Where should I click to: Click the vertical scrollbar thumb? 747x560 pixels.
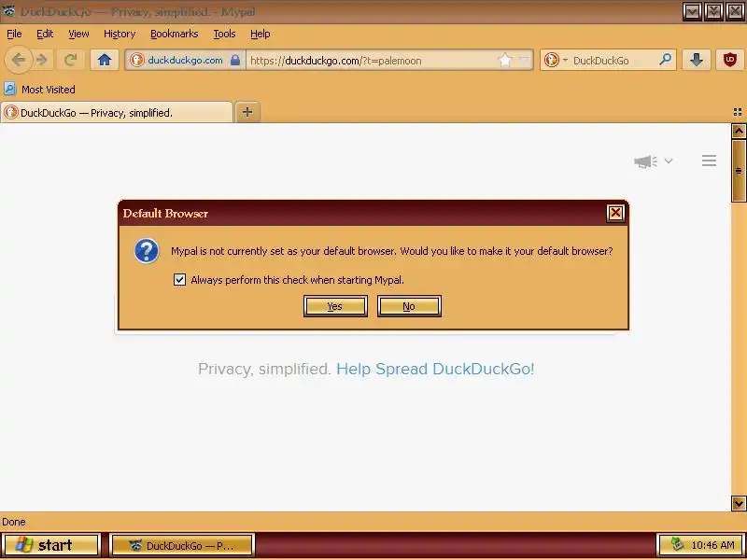(739, 171)
